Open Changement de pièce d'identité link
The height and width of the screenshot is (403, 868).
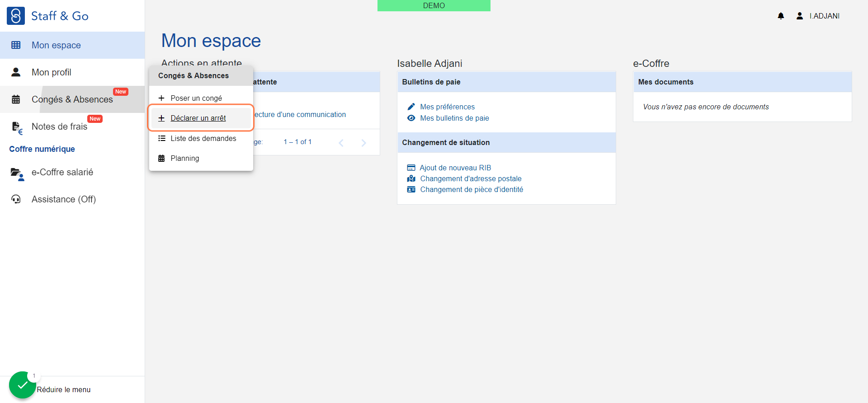[472, 189]
